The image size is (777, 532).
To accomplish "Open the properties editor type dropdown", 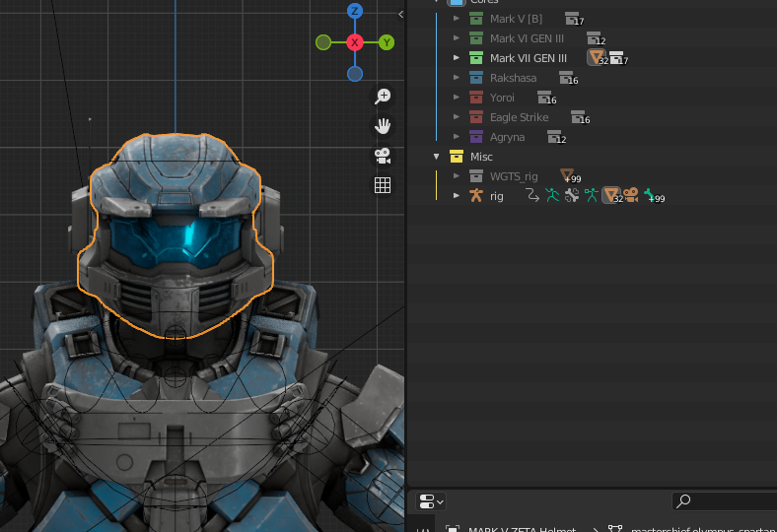I will click(431, 501).
